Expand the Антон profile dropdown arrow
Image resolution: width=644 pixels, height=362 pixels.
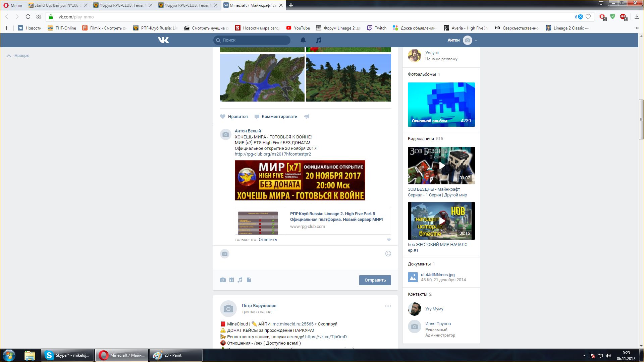click(476, 41)
